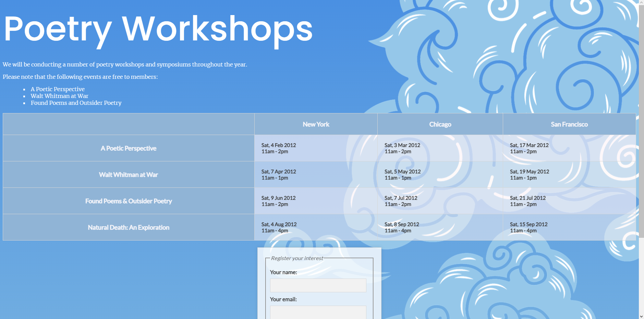
Task: Click the Your name input field
Action: coord(318,285)
